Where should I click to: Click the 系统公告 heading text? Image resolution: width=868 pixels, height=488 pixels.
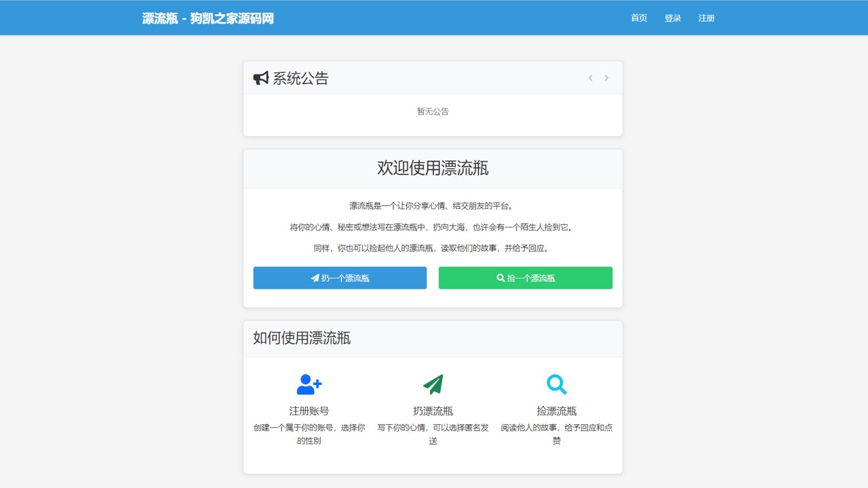[x=300, y=79]
